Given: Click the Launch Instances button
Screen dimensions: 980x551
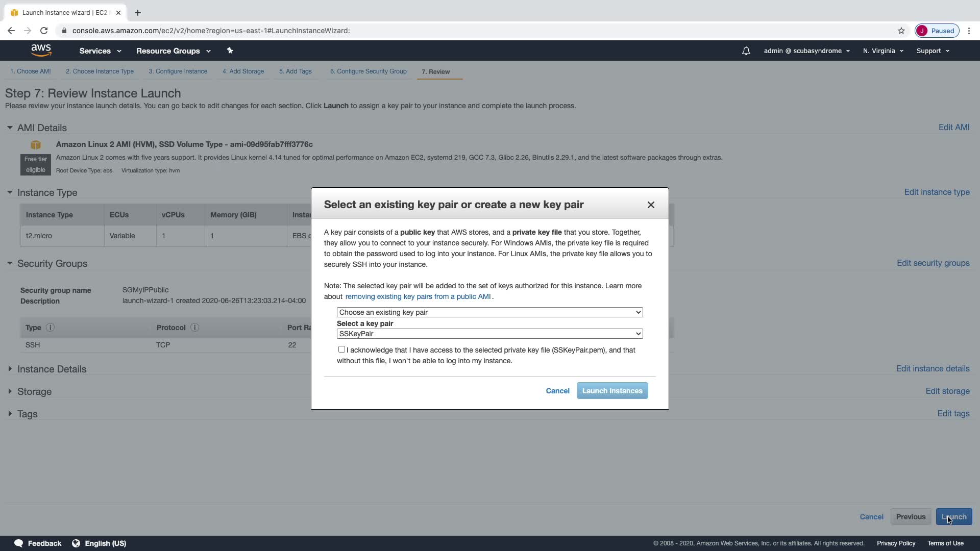Looking at the screenshot, I should click(612, 391).
